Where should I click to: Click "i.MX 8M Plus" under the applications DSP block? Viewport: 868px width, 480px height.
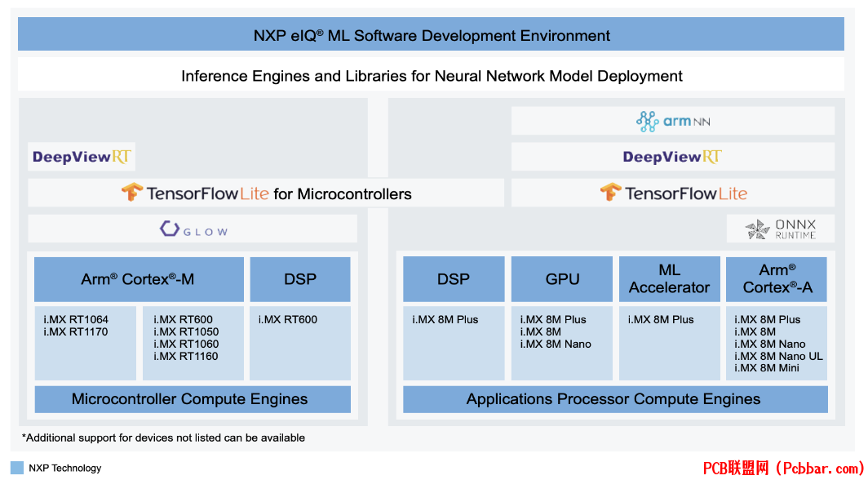pyautogui.click(x=445, y=319)
